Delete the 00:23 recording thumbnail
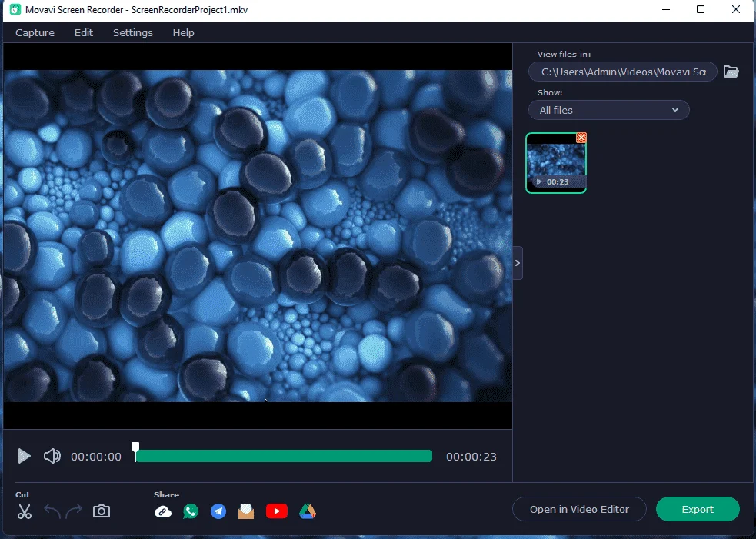Screen dimensions: 756x539 tap(581, 138)
